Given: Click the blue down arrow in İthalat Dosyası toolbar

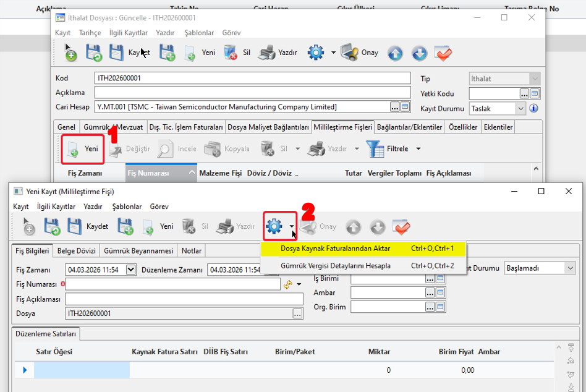Looking at the screenshot, I should (419, 53).
